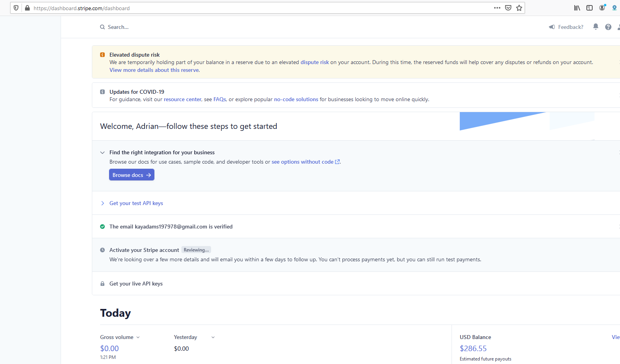Image resolution: width=620 pixels, height=364 pixels.
Task: Click the $286.55 USD balance amount
Action: (473, 348)
